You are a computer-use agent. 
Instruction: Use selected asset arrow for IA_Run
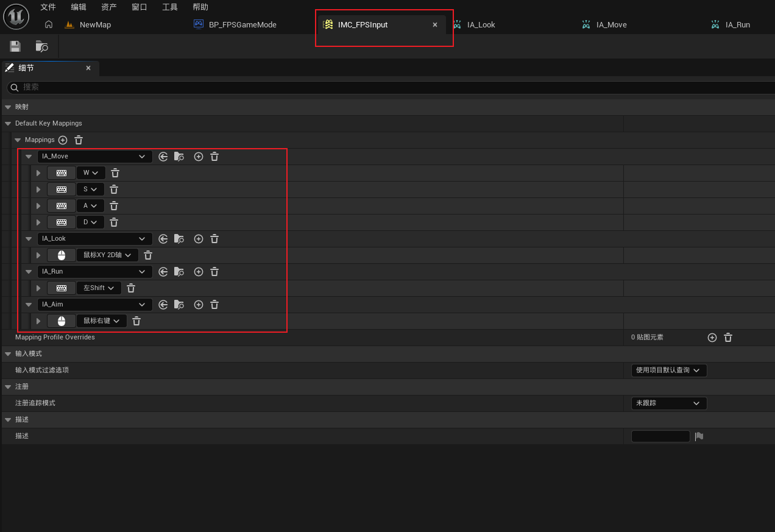click(163, 272)
